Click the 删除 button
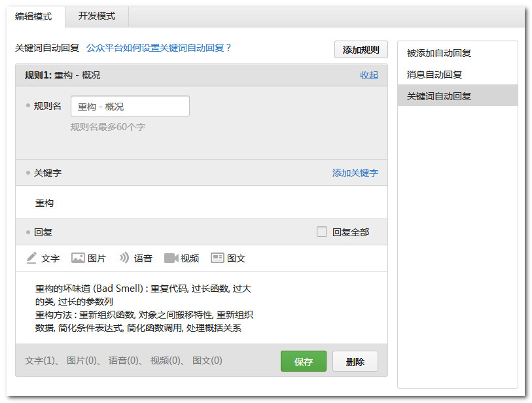This screenshot has width=532, height=403. point(355,361)
